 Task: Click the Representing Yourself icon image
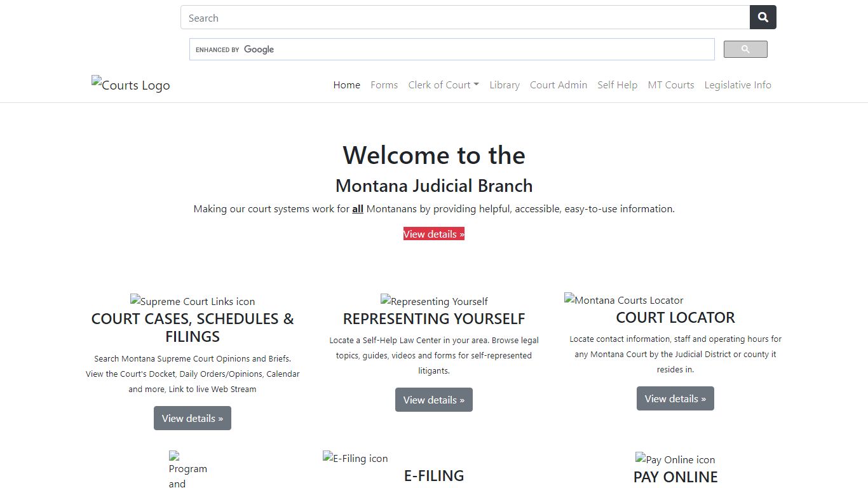coord(434,301)
